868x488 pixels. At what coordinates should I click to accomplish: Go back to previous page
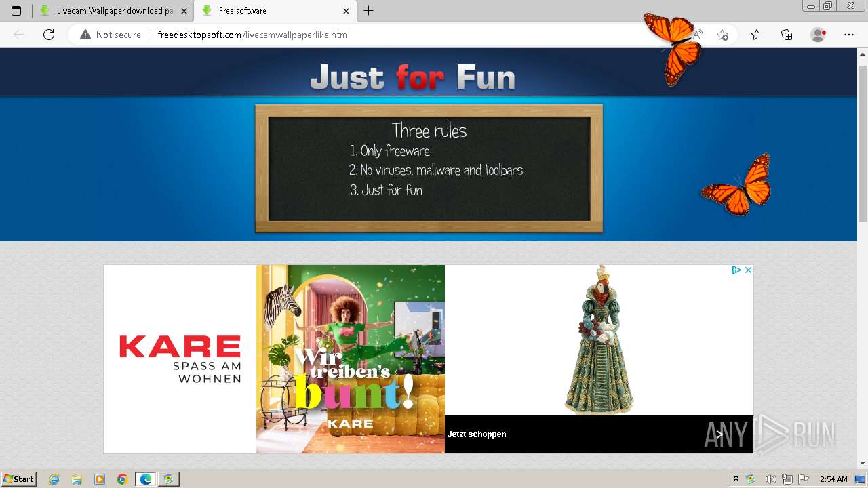[19, 35]
